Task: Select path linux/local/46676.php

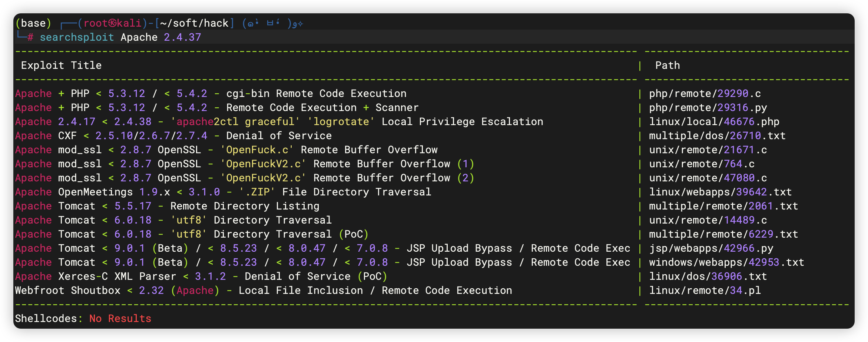Action: click(714, 122)
